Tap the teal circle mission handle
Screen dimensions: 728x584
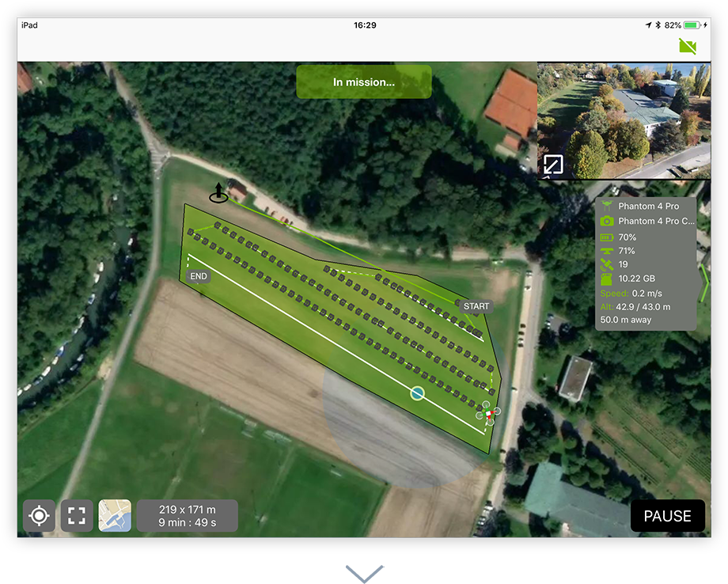point(417,393)
